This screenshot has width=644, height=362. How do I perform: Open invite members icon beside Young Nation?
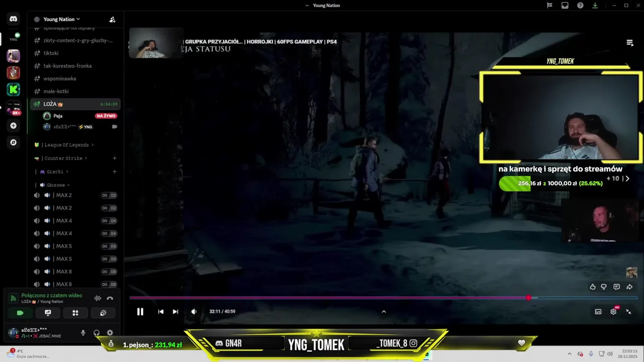(x=112, y=20)
